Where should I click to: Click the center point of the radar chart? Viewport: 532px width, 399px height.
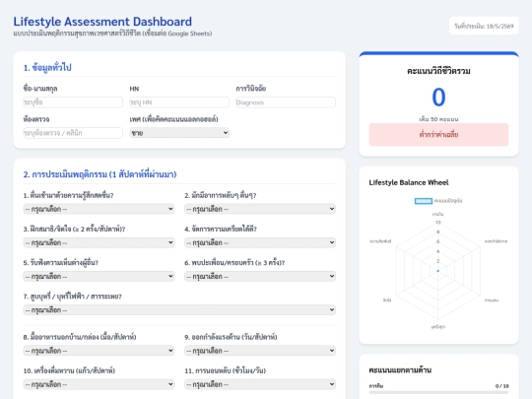(x=438, y=271)
